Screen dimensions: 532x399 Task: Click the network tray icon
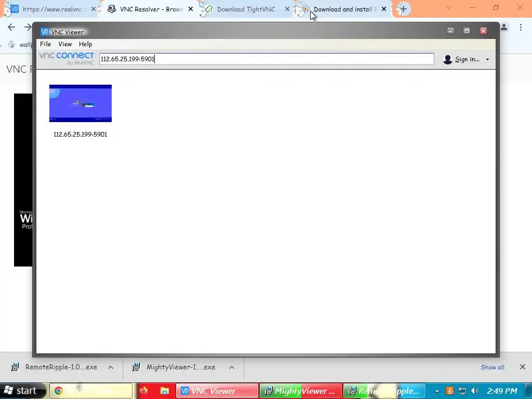click(462, 391)
